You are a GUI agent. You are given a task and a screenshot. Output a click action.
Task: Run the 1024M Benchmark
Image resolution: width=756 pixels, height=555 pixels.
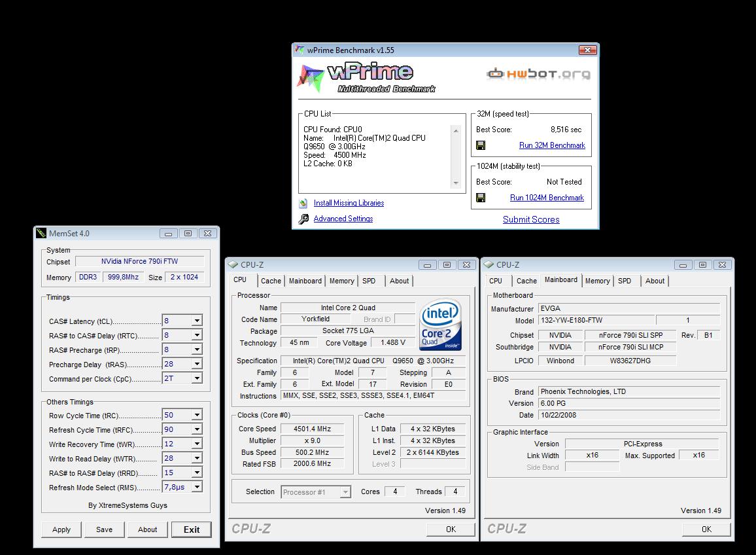click(x=547, y=198)
